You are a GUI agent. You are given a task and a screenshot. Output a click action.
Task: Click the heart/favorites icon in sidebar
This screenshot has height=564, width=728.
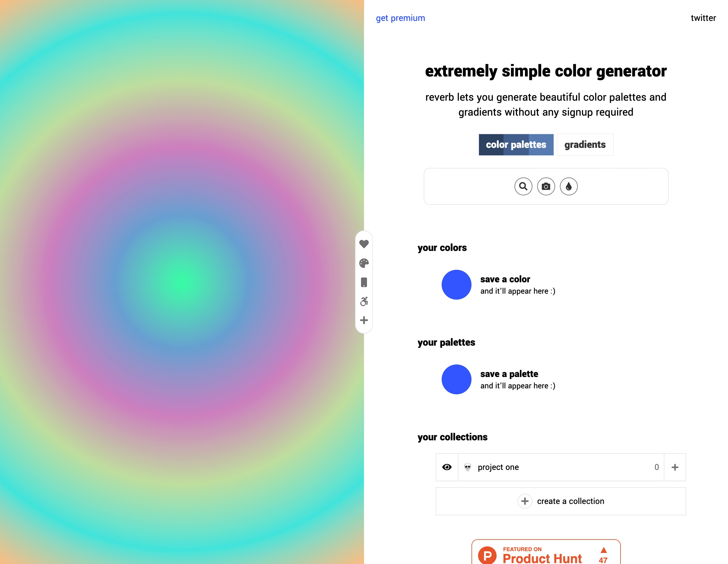pyautogui.click(x=363, y=243)
